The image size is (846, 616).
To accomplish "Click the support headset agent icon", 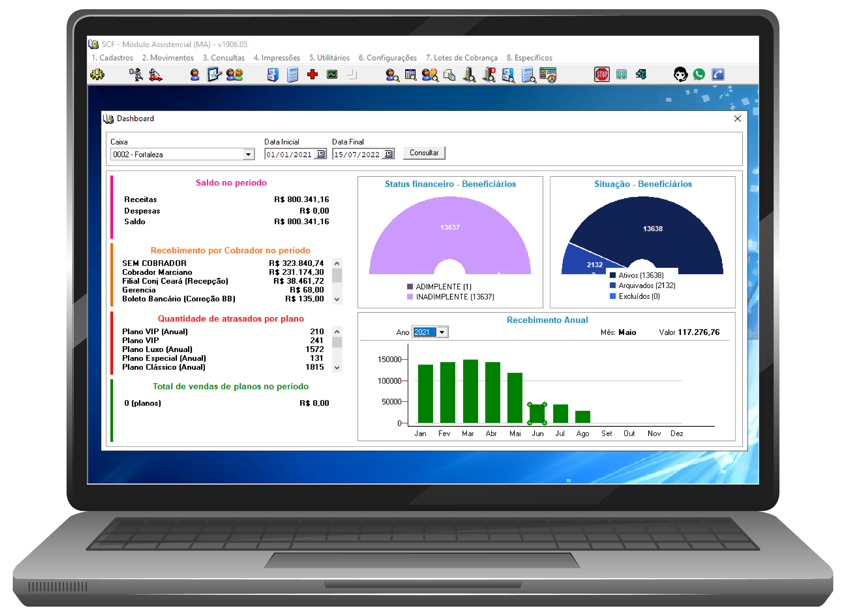I will tap(680, 75).
